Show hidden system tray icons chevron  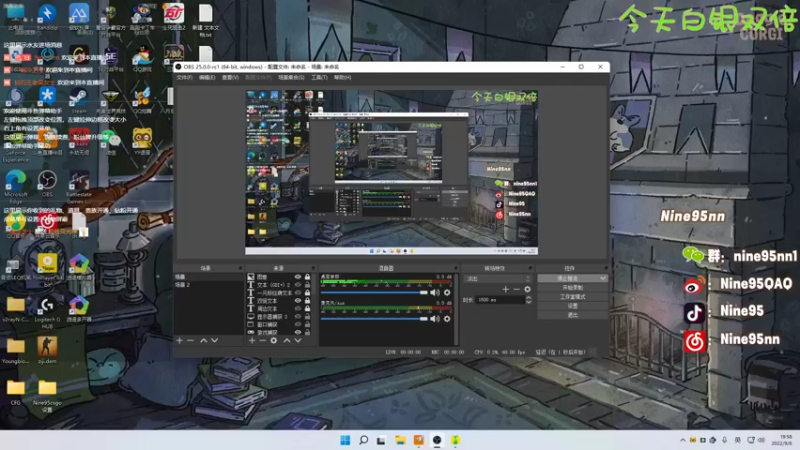pos(683,440)
